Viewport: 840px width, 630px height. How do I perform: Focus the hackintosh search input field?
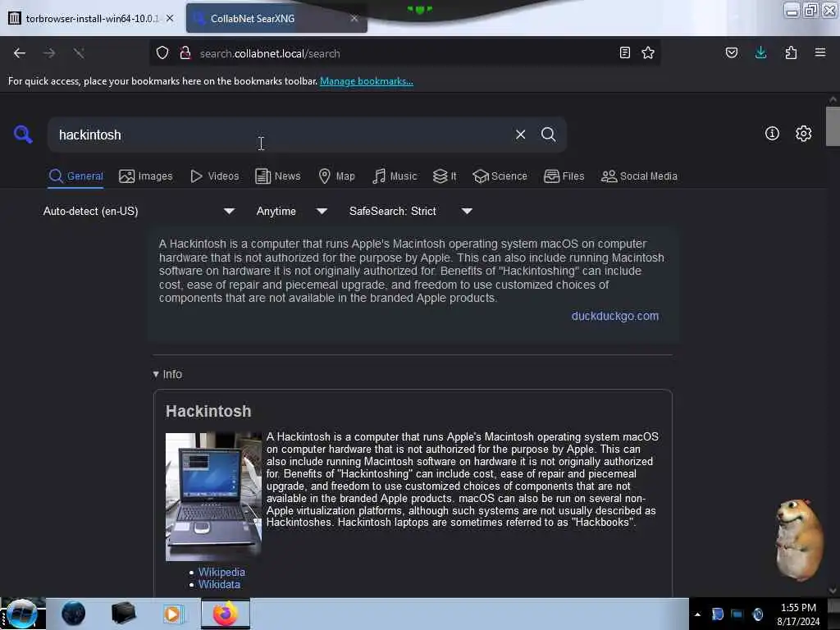[x=279, y=135]
